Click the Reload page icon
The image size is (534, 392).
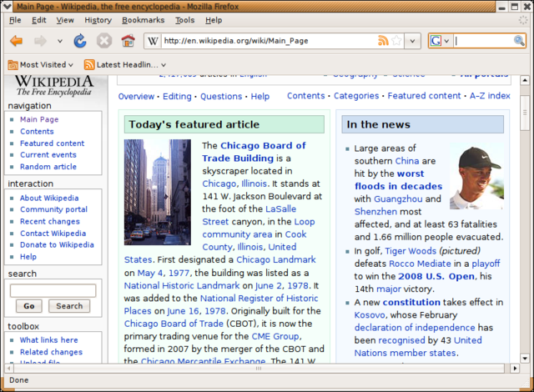tap(80, 41)
